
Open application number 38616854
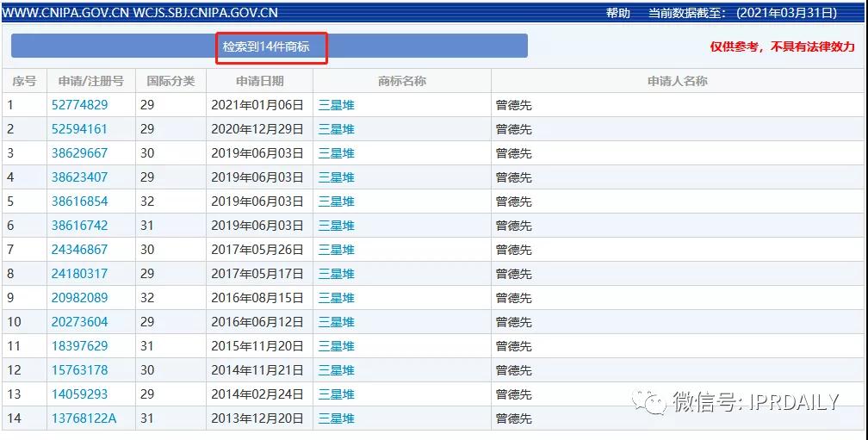click(x=80, y=201)
